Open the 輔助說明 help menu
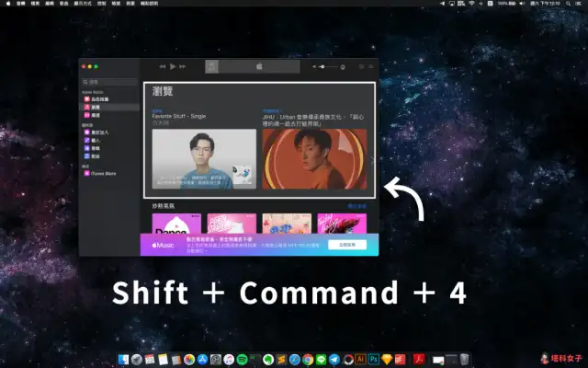 click(x=149, y=4)
